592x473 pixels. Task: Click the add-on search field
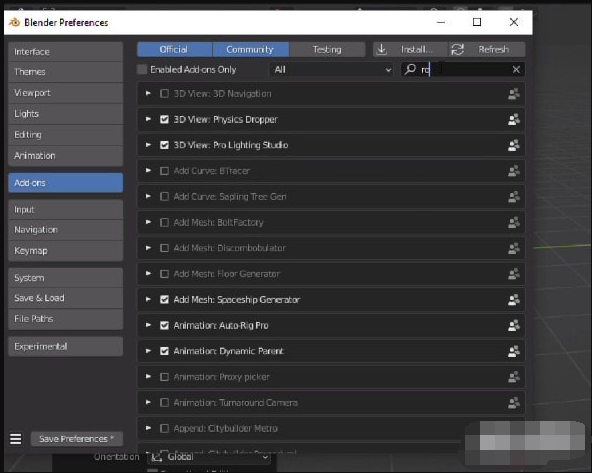463,69
